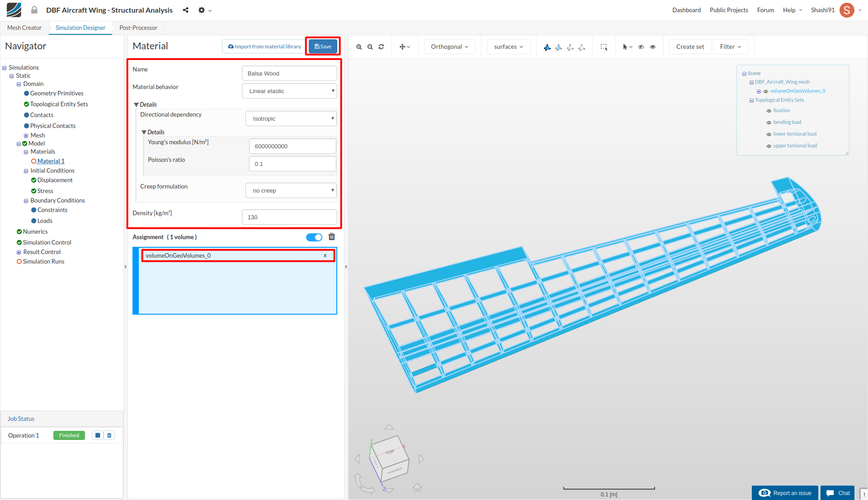Activate the box selection tool
Image resolution: width=868 pixels, height=500 pixels.
[x=604, y=47]
